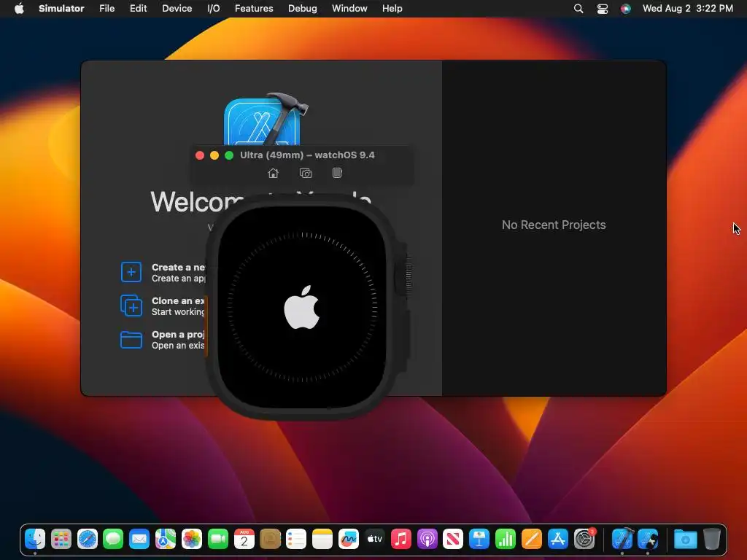Open Trash from the Dock
The image size is (747, 560).
[x=712, y=539]
